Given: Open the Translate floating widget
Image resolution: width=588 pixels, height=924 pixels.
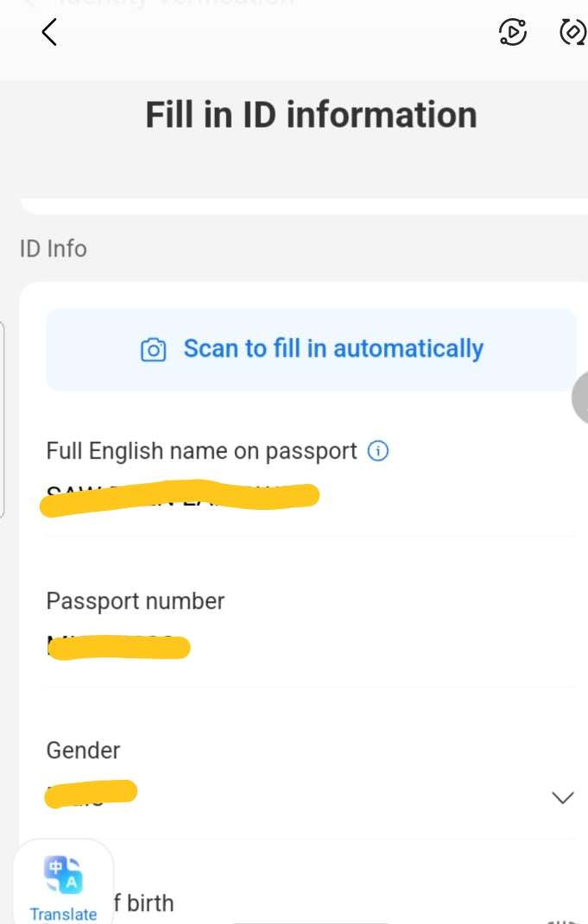Looking at the screenshot, I should [63, 882].
